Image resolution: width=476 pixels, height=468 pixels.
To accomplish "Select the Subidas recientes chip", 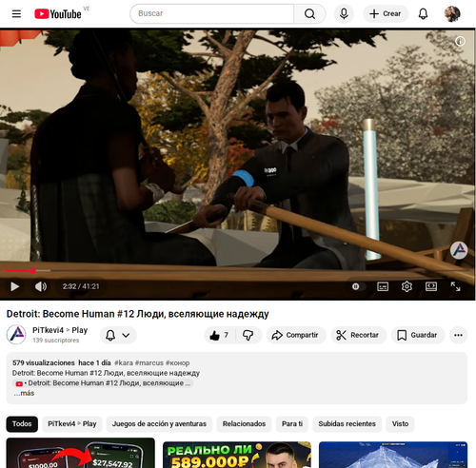I will point(347,424).
